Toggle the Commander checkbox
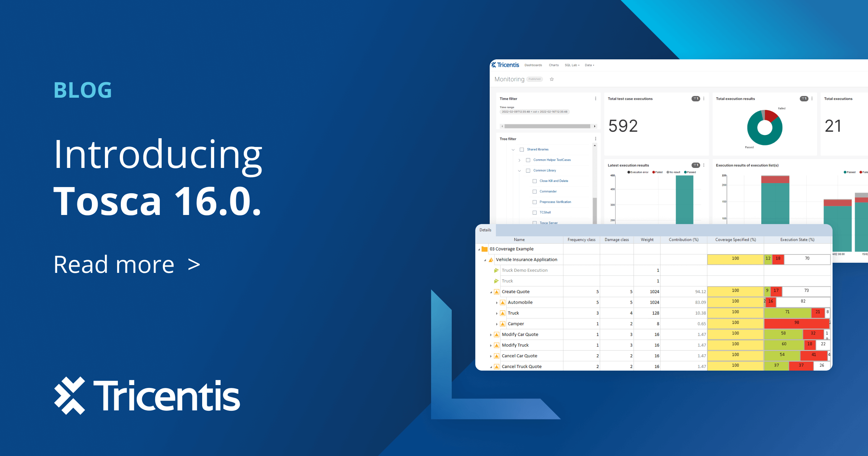Screen dimensions: 868x456 pos(535,191)
